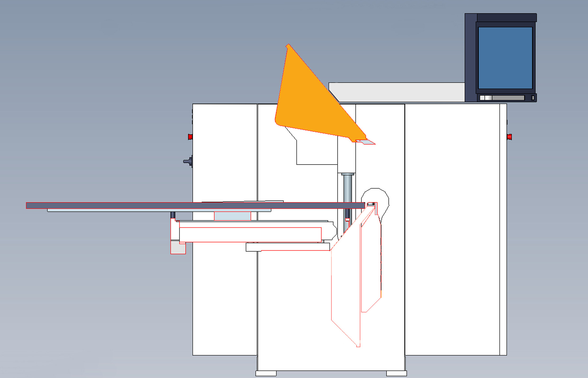588x378 pixels.
Task: Click small power switch on monitor base
Action: click(x=533, y=98)
